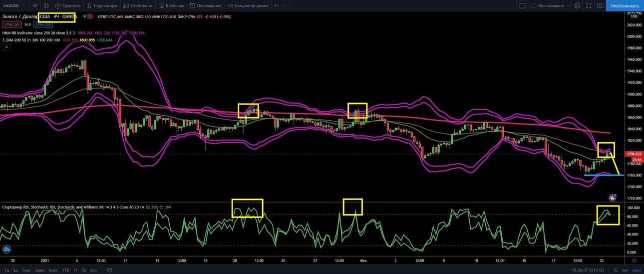
Task: Click the current price label 1796.535
Action: (x=634, y=154)
